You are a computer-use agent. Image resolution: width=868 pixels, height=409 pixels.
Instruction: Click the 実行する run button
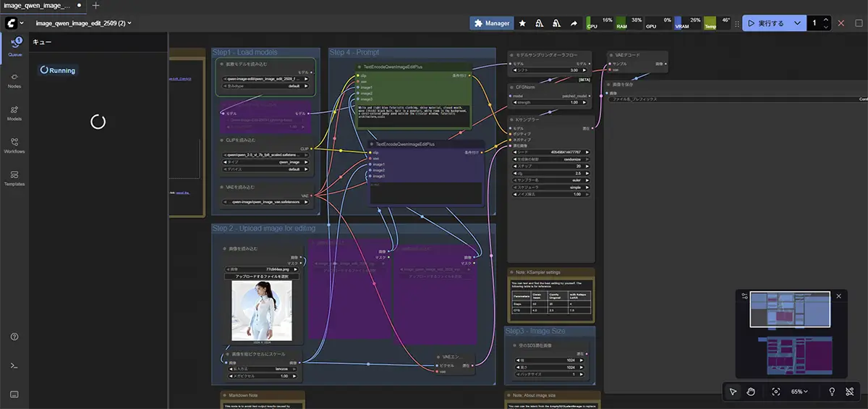click(766, 23)
